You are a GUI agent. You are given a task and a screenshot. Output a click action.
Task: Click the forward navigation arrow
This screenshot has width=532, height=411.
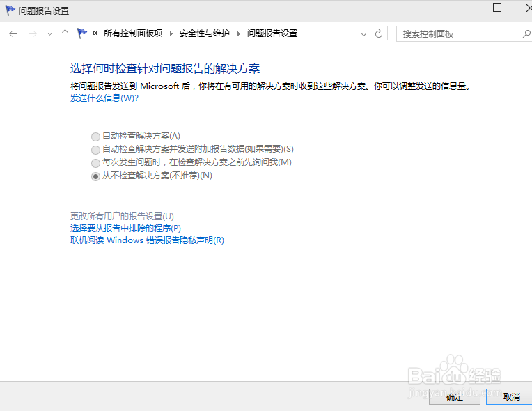[33, 33]
